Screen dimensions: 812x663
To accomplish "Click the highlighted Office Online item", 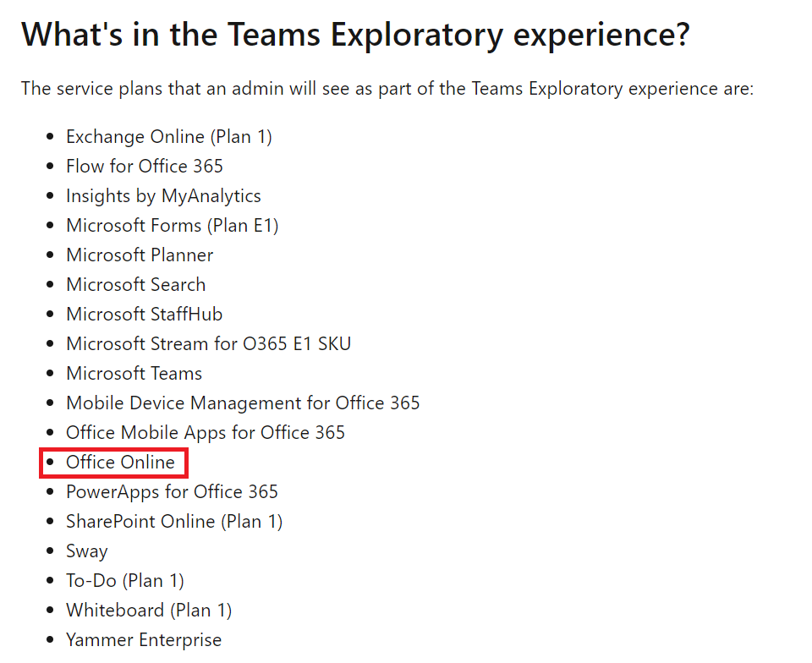I will (x=121, y=463).
